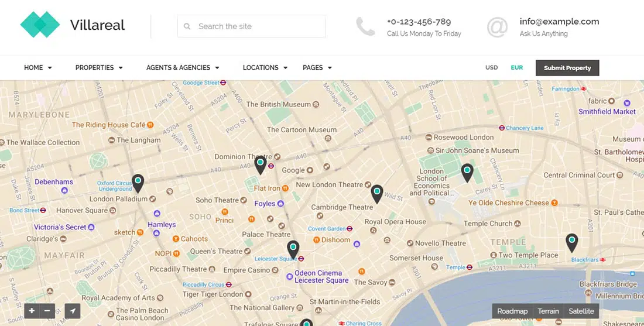Zoom out the map with minus button

(x=47, y=311)
